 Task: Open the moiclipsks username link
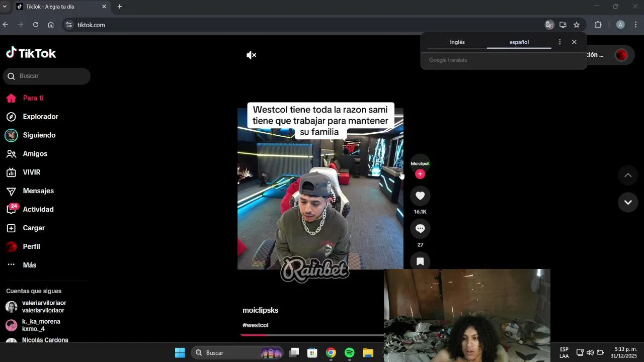click(260, 310)
